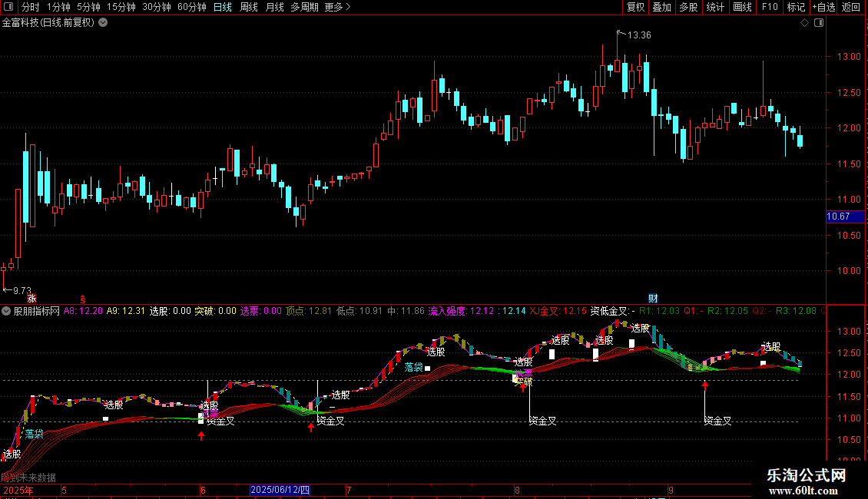Image resolution: width=868 pixels, height=499 pixels.
Task: Click the red 涨 marker icon
Action: pos(31,298)
